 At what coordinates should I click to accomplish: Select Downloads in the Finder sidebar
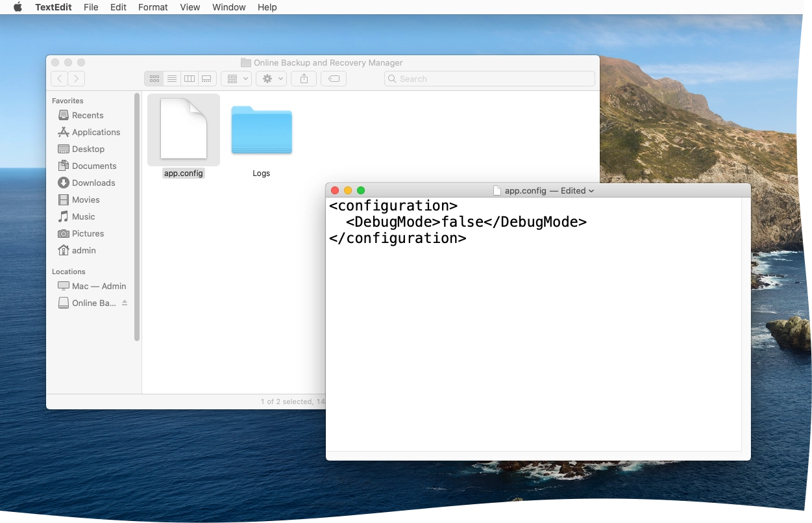[92, 183]
